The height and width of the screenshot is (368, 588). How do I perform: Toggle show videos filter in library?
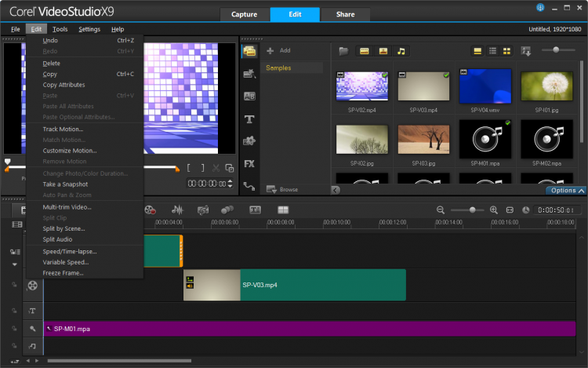(x=365, y=51)
